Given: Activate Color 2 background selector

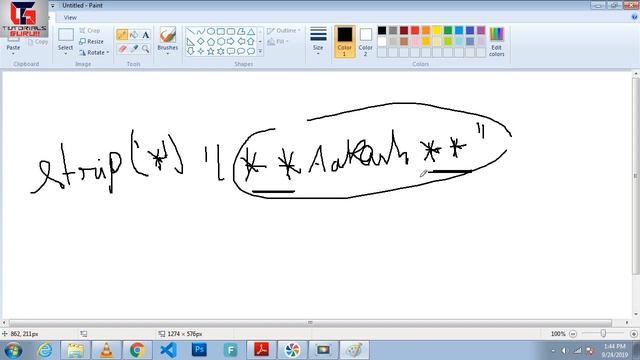Looking at the screenshot, I should (365, 41).
